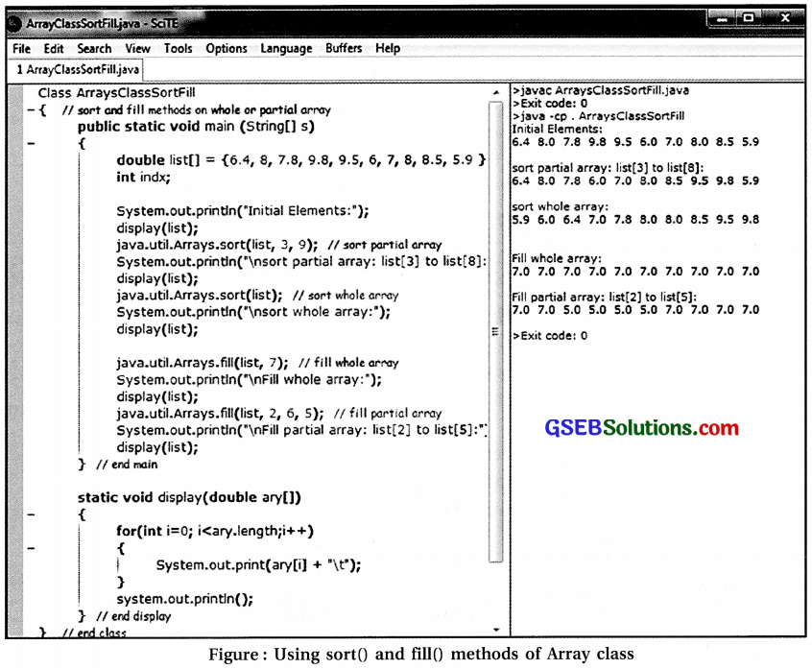Open the View menu
Image resolution: width=812 pixels, height=669 pixels.
click(137, 48)
